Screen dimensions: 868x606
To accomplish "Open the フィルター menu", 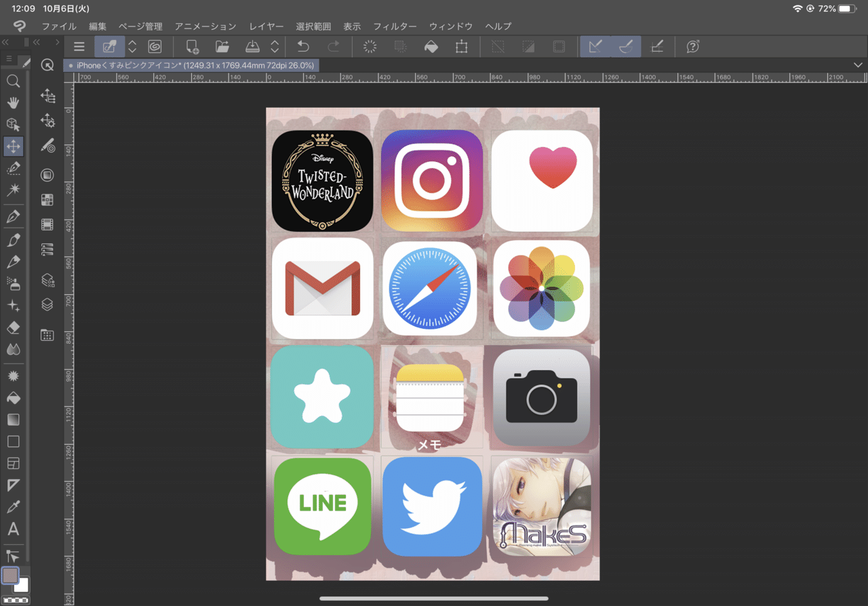I will [395, 26].
